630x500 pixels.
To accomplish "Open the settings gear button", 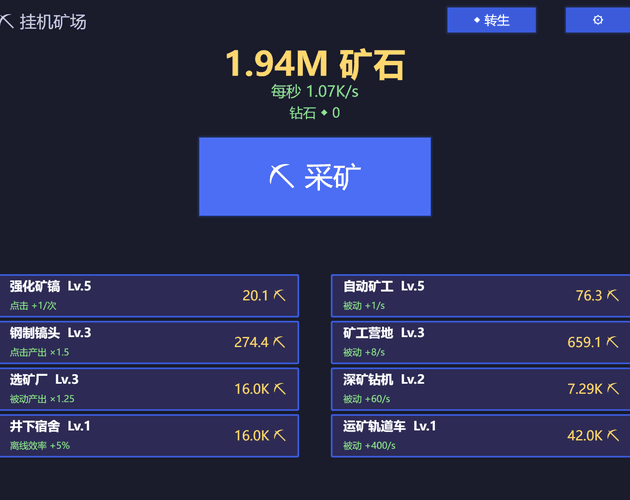I will (x=598, y=20).
